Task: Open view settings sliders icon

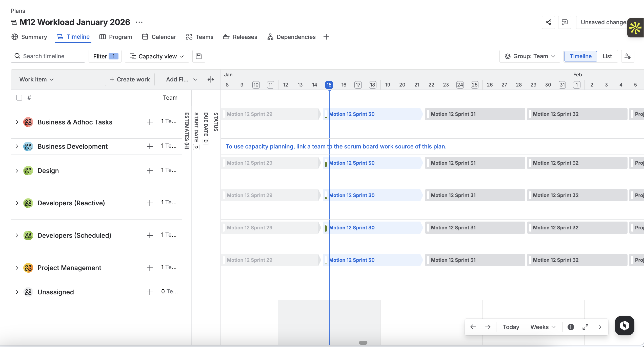Action: click(x=628, y=56)
